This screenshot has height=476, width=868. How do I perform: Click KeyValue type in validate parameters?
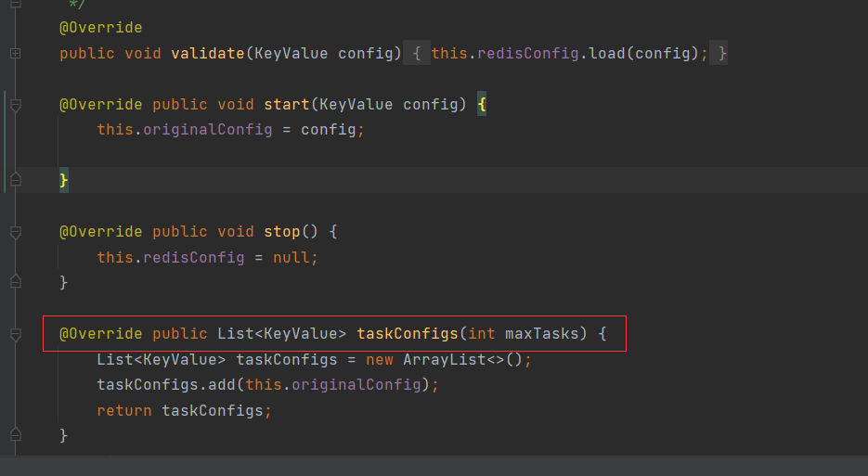[x=291, y=54]
